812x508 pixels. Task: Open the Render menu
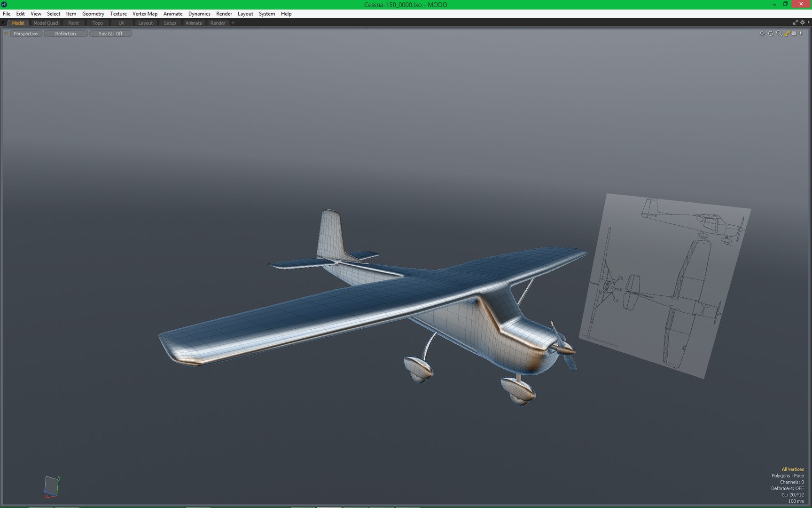coord(224,14)
